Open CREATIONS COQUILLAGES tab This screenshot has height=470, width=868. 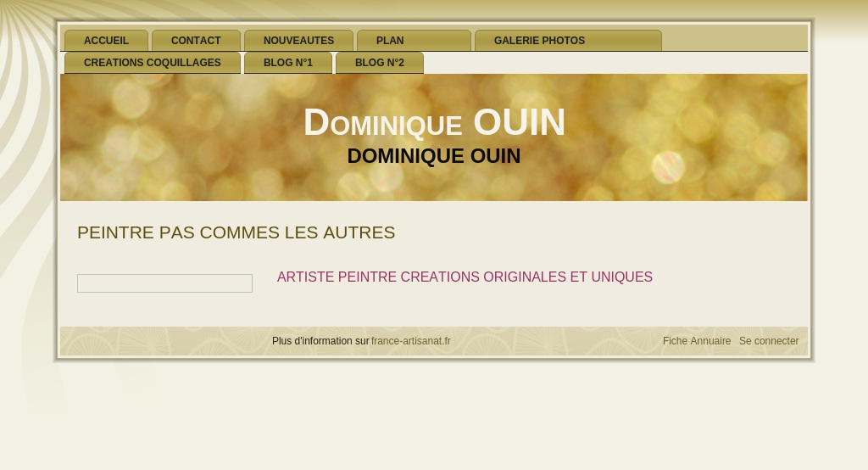pos(153,63)
